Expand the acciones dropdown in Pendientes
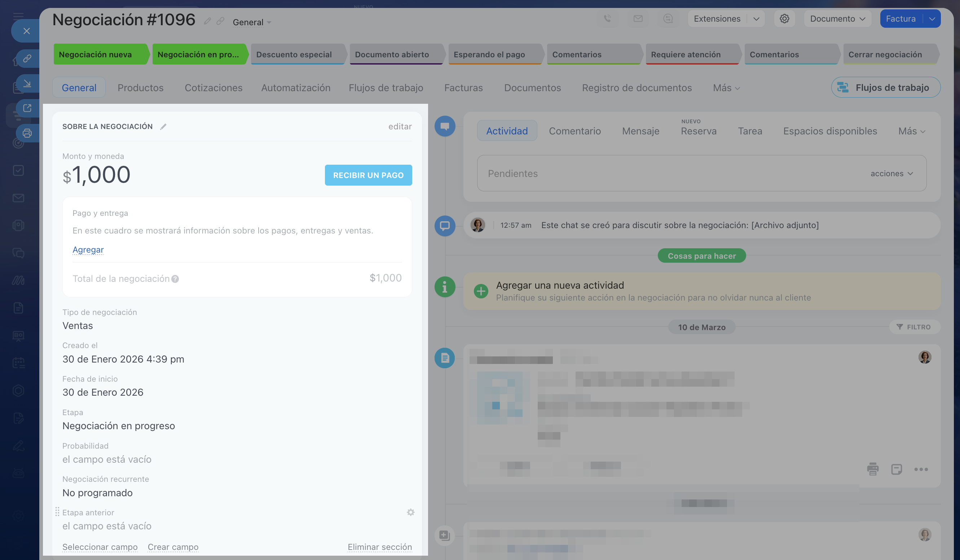 click(x=891, y=174)
